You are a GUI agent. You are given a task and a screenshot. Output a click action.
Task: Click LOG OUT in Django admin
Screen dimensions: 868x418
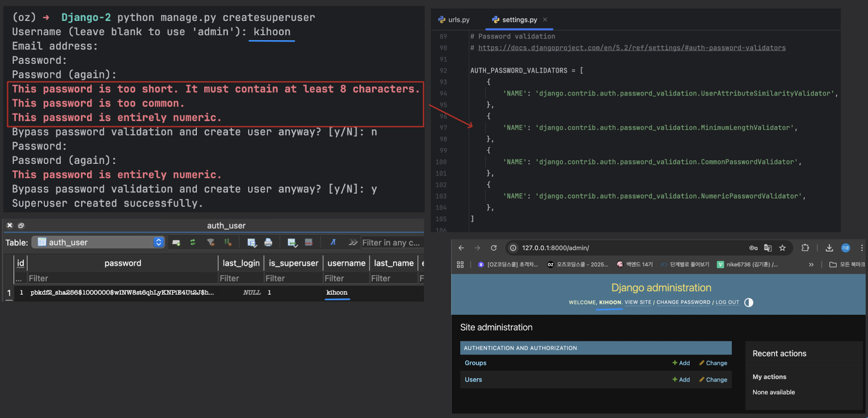(727, 302)
